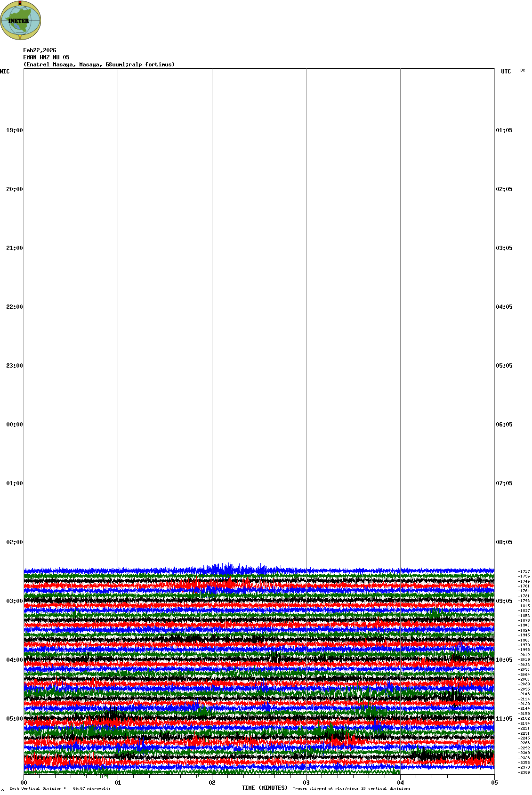Select the 05:00 NIC time label
Screen dimensions: 532x795
pos(14,719)
